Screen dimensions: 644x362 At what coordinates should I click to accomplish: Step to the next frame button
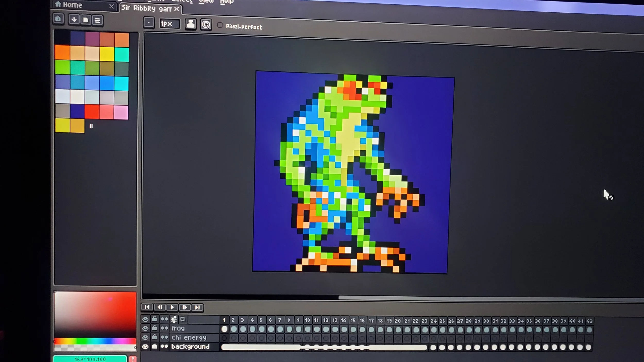pos(185,307)
